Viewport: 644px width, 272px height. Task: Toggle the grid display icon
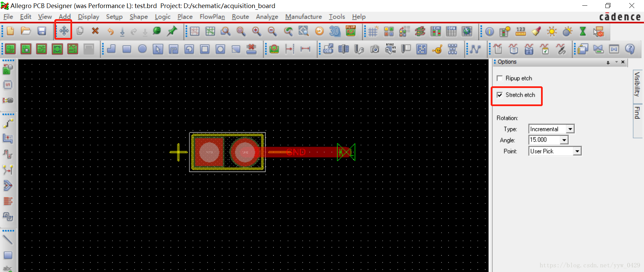coord(373,32)
